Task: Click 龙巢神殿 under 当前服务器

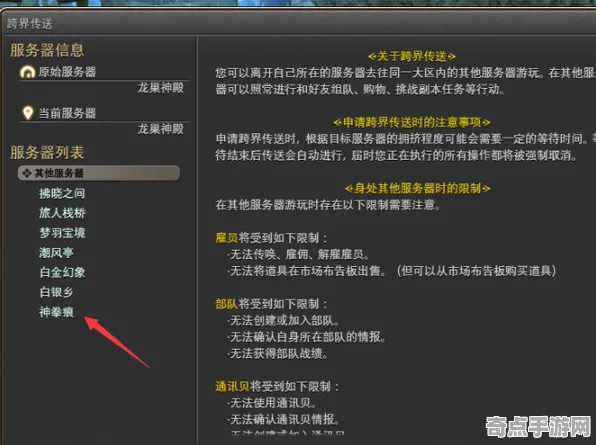Action: pos(160,129)
